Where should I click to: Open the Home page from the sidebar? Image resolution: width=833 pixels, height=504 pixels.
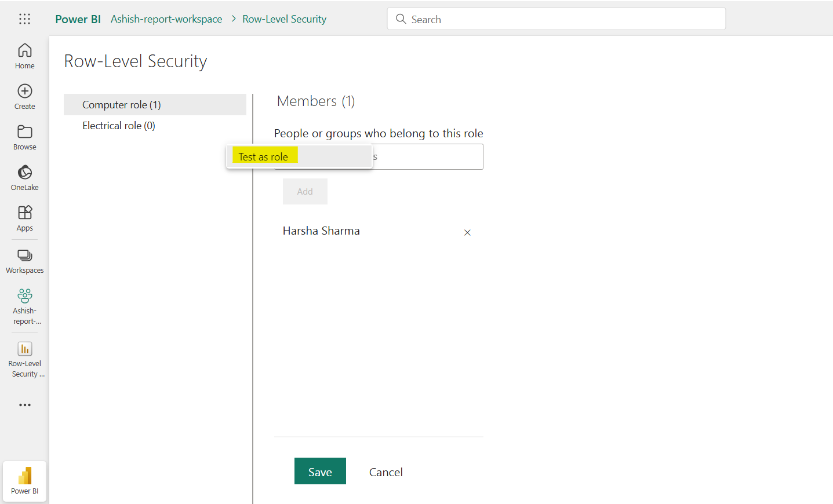(x=24, y=55)
